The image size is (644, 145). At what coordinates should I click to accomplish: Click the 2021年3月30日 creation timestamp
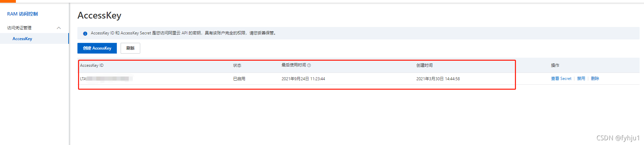coord(438,79)
